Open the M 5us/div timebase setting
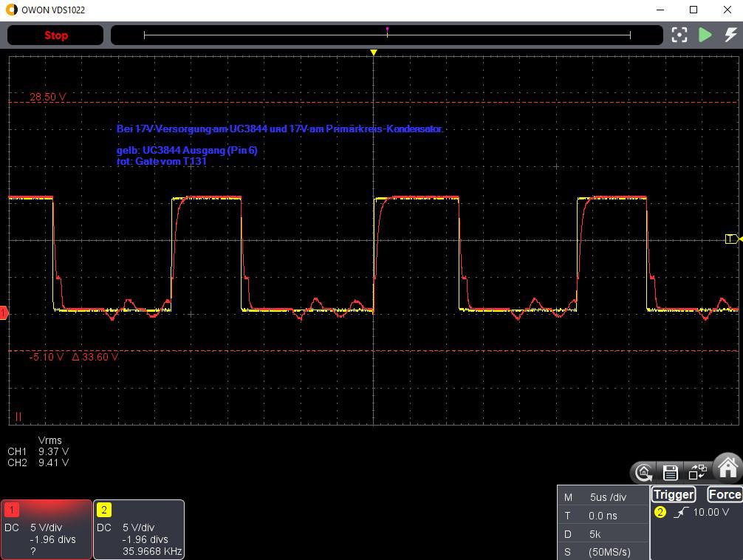 [603, 497]
